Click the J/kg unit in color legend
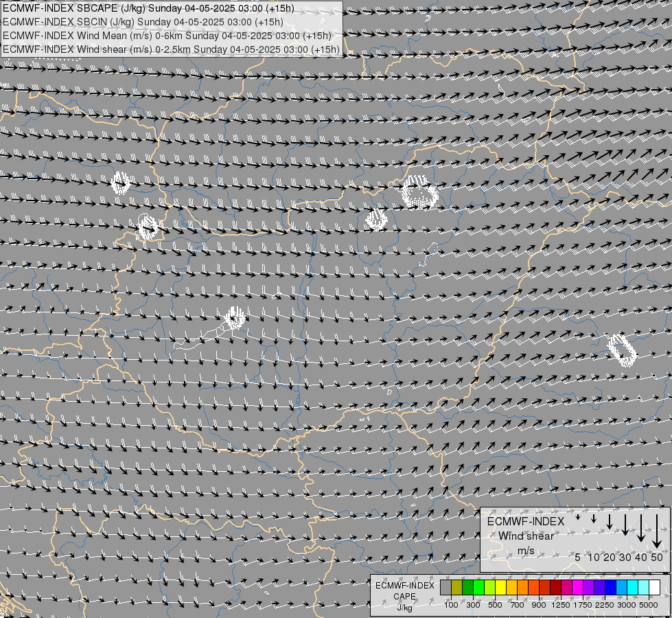The height and width of the screenshot is (618, 672). tap(404, 608)
